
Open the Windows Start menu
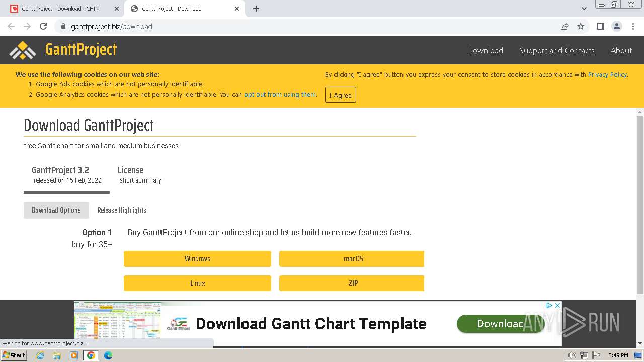tap(14, 355)
